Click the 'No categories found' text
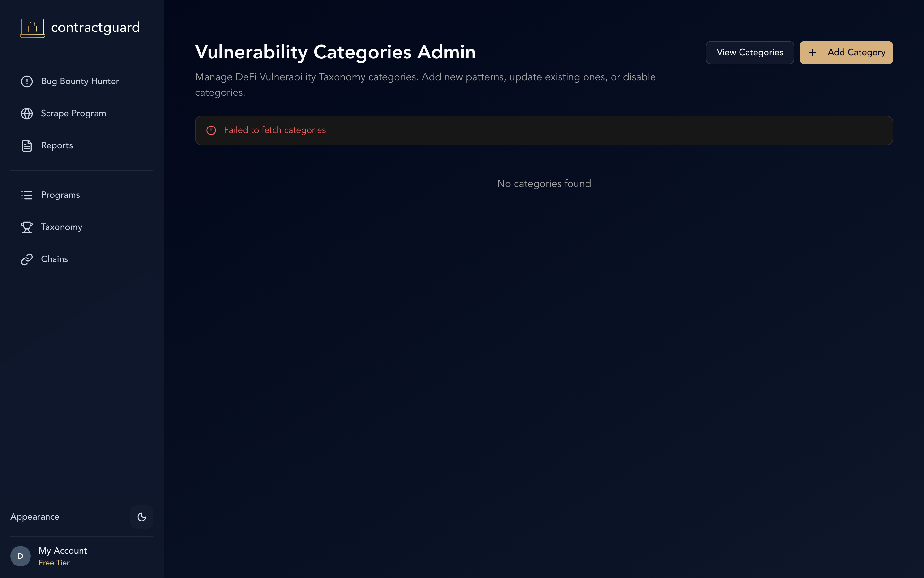 [x=544, y=184]
